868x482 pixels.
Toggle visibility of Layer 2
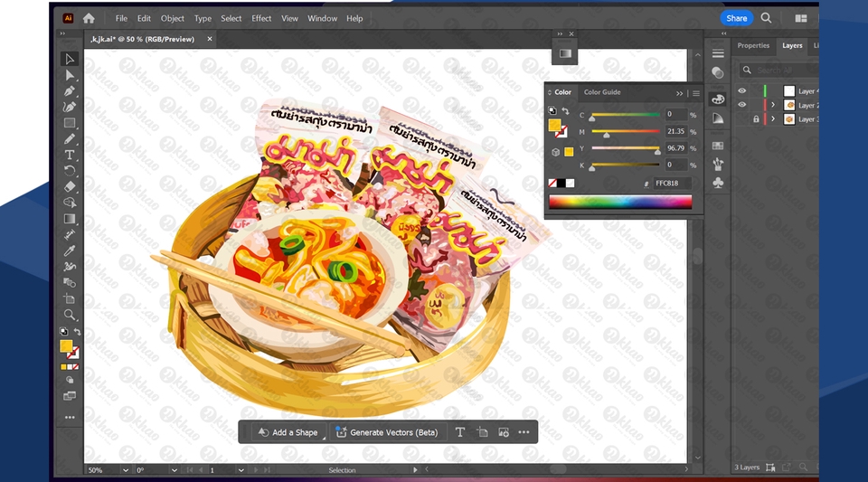pyautogui.click(x=741, y=105)
